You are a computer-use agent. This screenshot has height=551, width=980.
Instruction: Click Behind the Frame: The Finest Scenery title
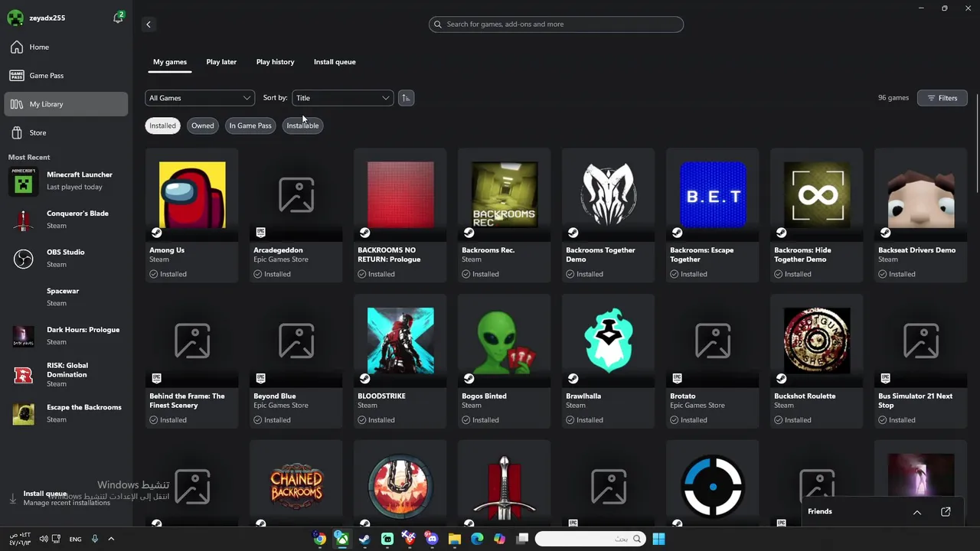(187, 401)
